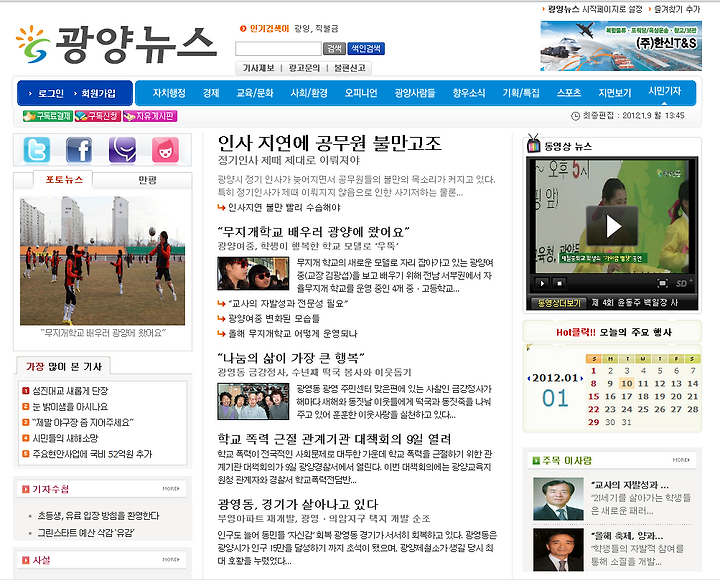Screen dimensions: 720x580
Task: Click 동영상더보기 button under video
Action: (x=559, y=303)
